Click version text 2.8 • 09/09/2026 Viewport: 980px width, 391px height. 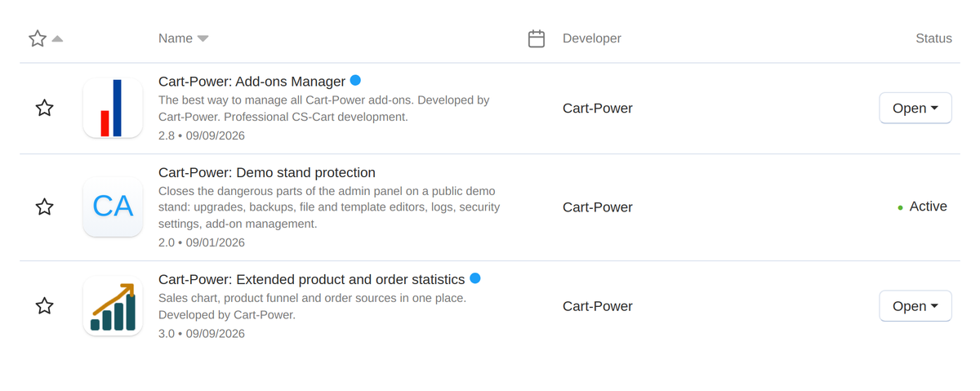pyautogui.click(x=202, y=135)
